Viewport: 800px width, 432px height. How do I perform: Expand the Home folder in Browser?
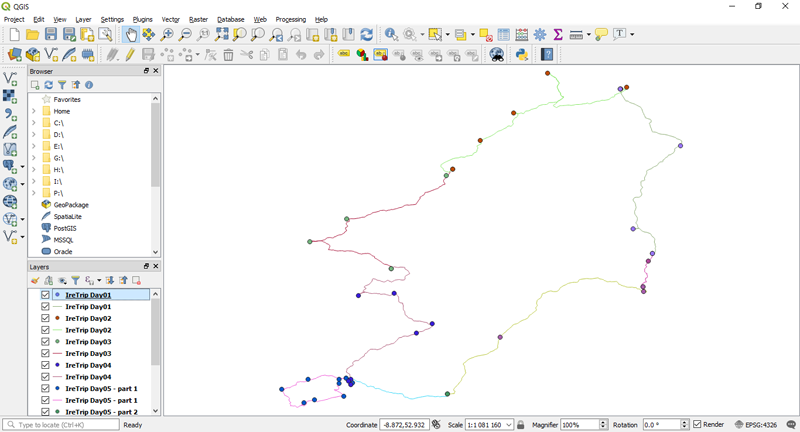pos(34,111)
